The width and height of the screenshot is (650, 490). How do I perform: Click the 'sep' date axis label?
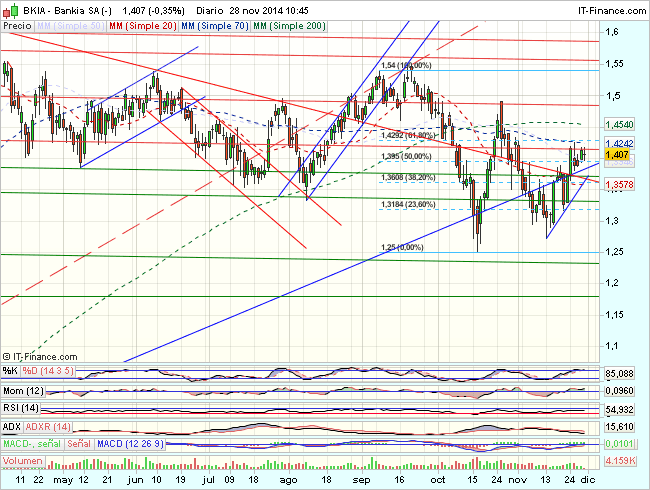pyautogui.click(x=361, y=480)
